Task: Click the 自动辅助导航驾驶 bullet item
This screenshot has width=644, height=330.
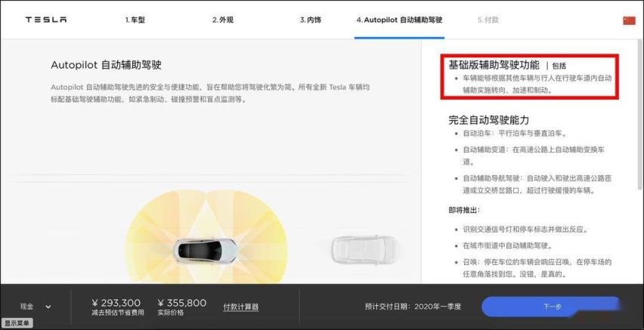Action: tap(537, 185)
